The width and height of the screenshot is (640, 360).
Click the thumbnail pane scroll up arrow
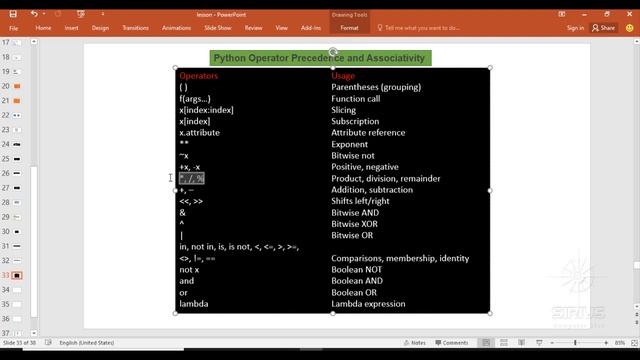34,42
